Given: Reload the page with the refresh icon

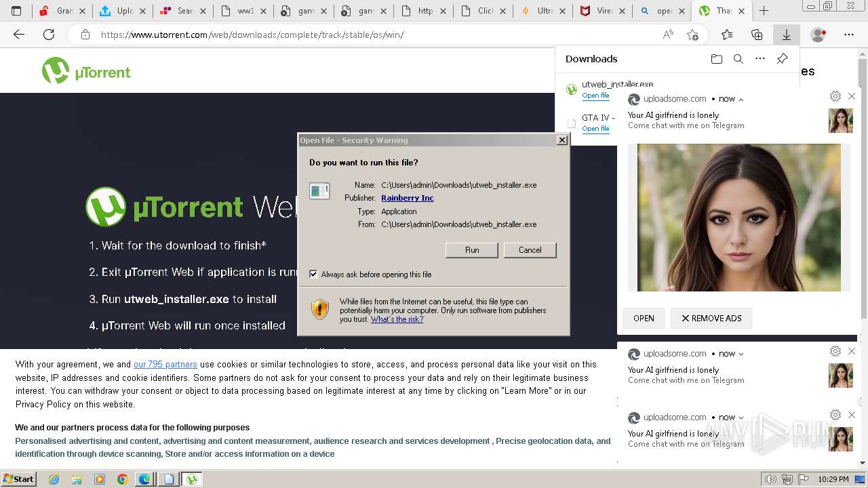Looking at the screenshot, I should pyautogui.click(x=49, y=35).
